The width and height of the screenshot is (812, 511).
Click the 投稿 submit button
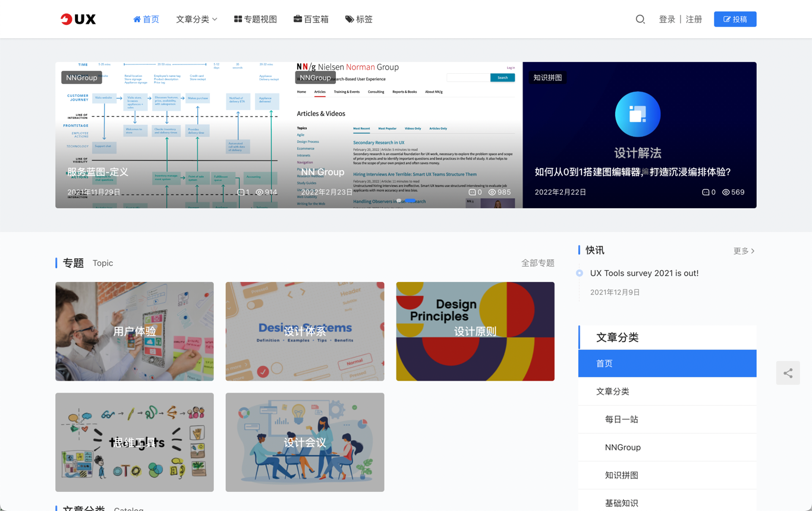(735, 19)
